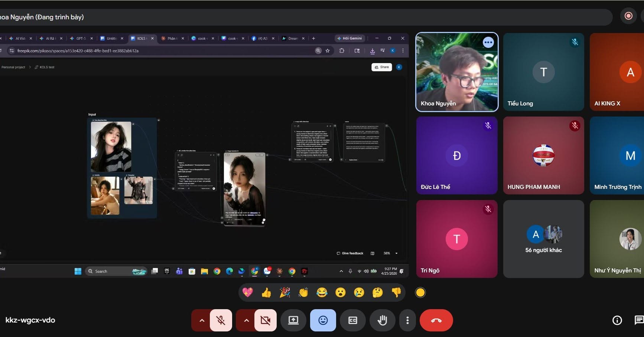This screenshot has height=337, width=644.
Task: Turn on the camera in Meet
Action: pos(266,320)
